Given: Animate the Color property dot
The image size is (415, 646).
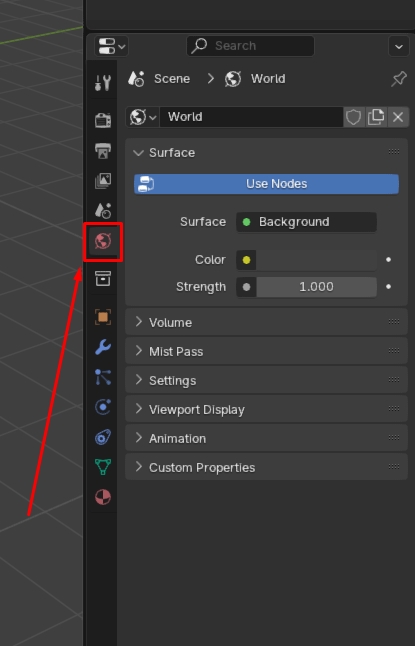Looking at the screenshot, I should click(388, 260).
